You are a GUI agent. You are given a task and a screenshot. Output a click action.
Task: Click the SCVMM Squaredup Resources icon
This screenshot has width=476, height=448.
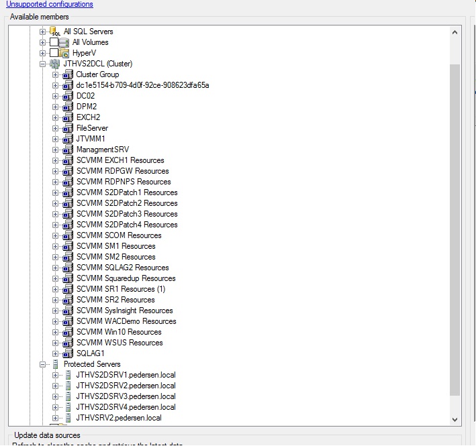(x=68, y=278)
